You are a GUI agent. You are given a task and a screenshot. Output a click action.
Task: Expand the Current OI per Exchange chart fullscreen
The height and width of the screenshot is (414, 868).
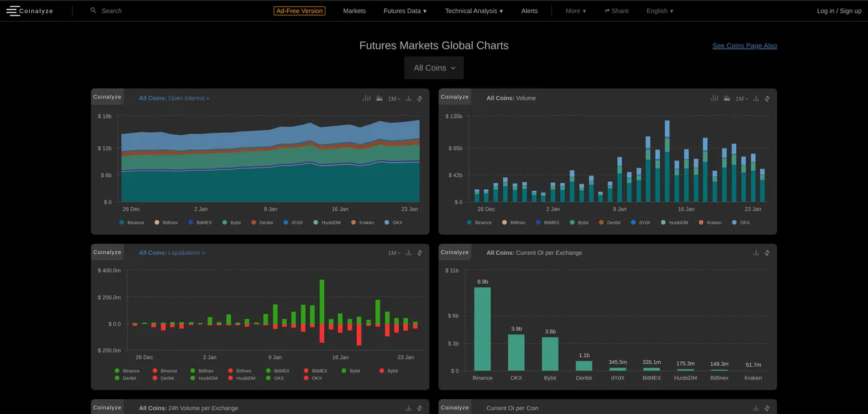767,253
